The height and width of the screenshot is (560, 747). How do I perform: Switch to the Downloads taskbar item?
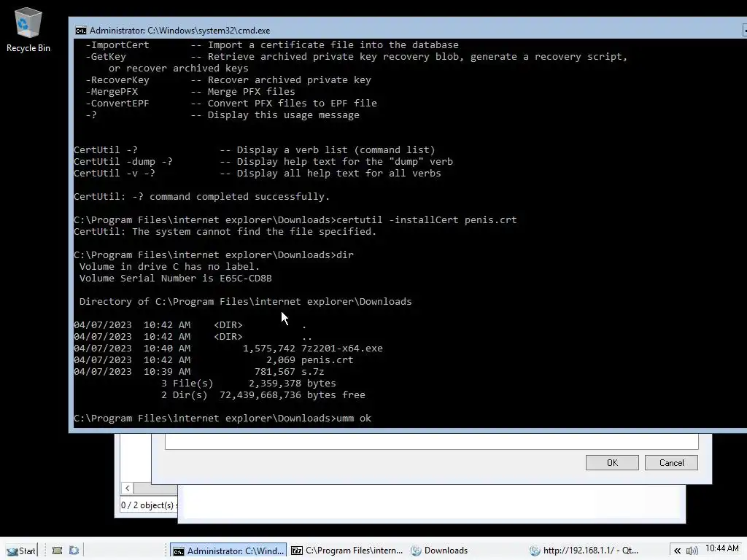click(439, 551)
